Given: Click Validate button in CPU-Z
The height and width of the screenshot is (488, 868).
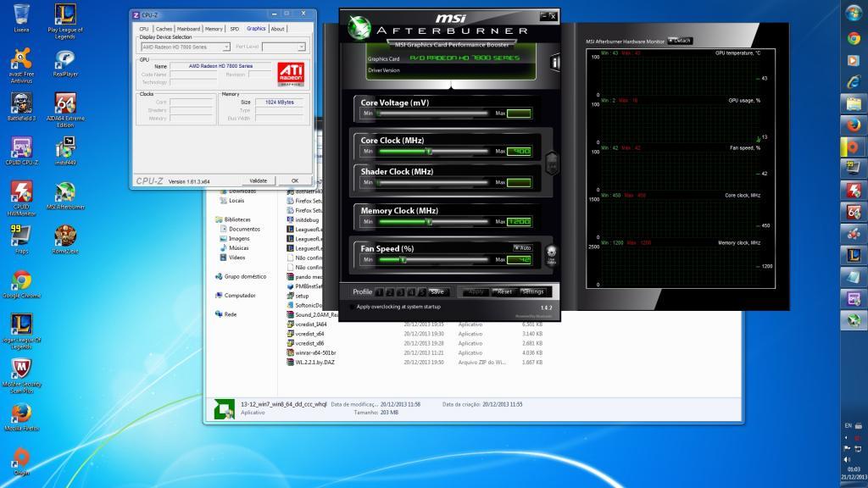Looking at the screenshot, I should tap(258, 181).
